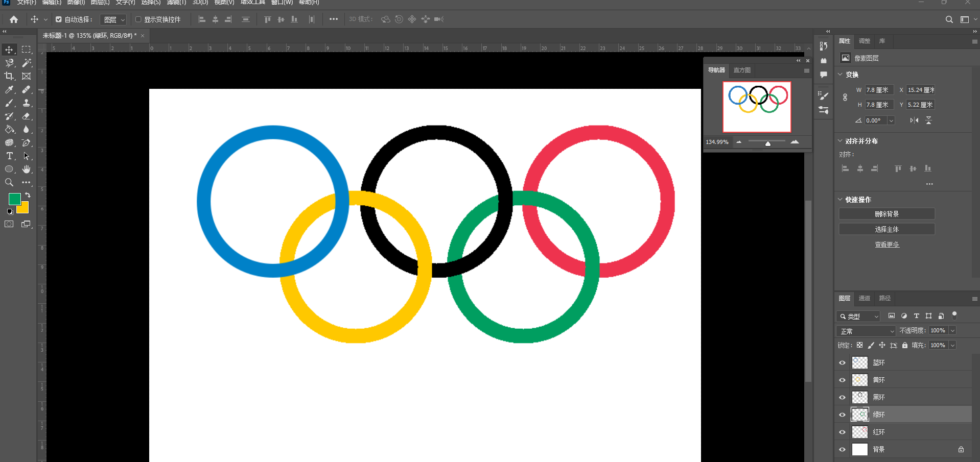Toggle the width-height link icon

point(845,97)
